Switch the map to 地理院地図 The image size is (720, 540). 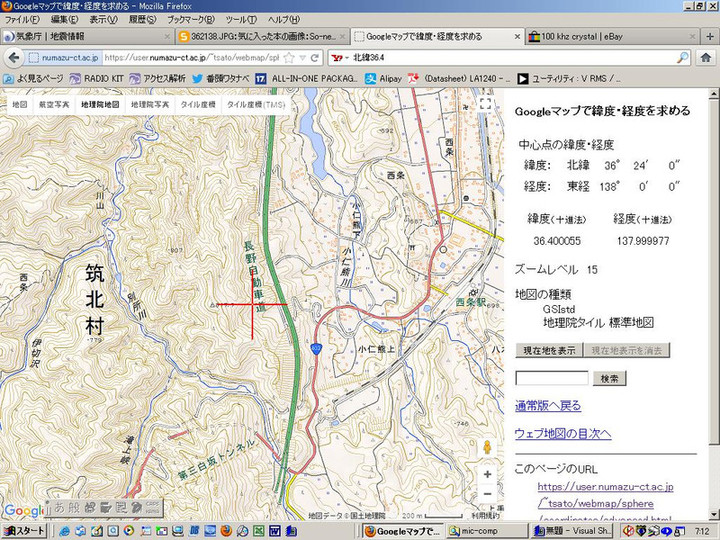click(100, 104)
